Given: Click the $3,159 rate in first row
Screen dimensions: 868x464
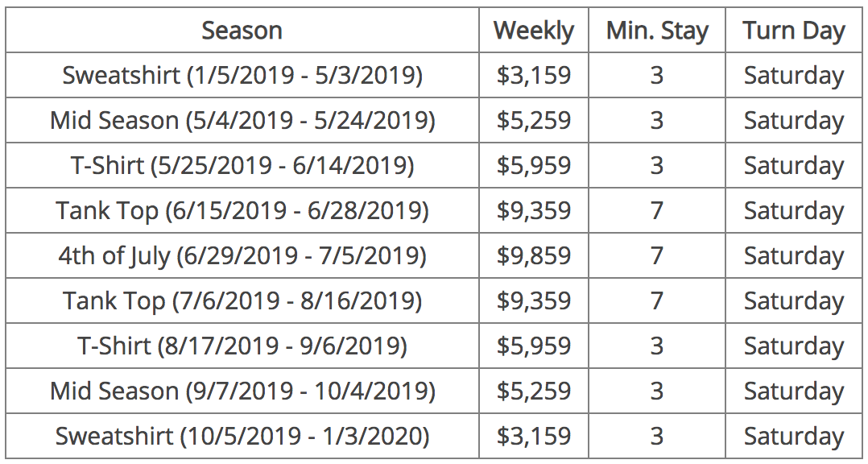Looking at the screenshot, I should tap(534, 75).
